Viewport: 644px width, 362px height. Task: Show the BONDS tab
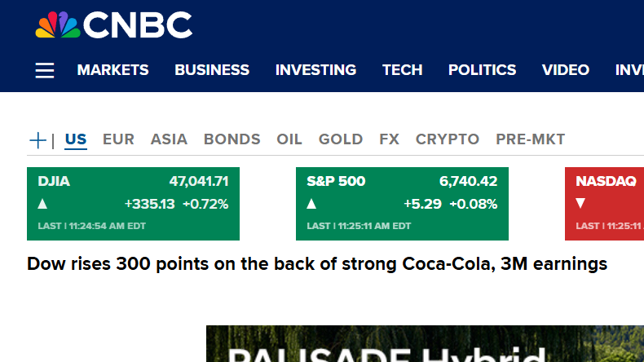[x=232, y=139]
